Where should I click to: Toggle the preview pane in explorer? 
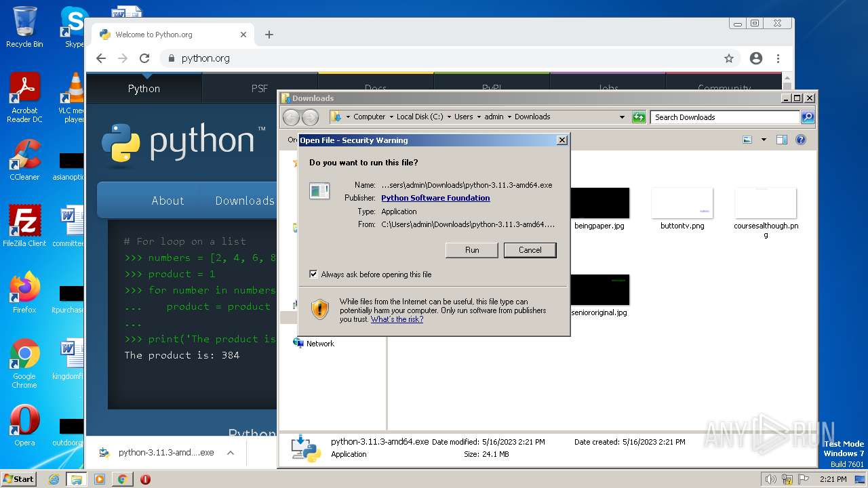(782, 140)
